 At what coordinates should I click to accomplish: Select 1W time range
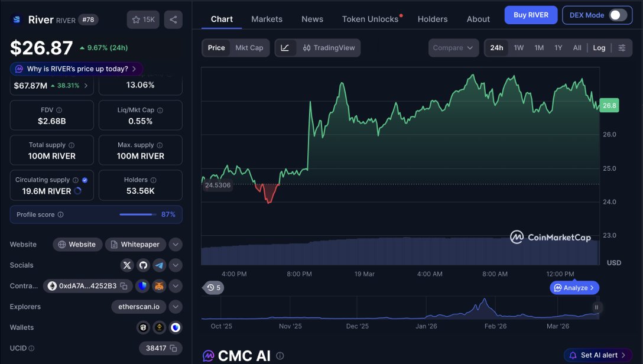click(x=519, y=47)
